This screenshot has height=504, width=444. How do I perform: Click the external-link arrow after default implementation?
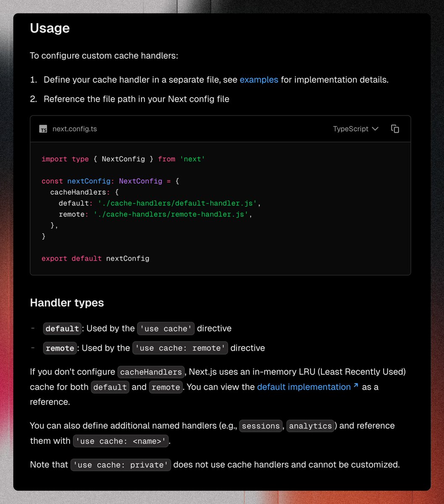[355, 386]
